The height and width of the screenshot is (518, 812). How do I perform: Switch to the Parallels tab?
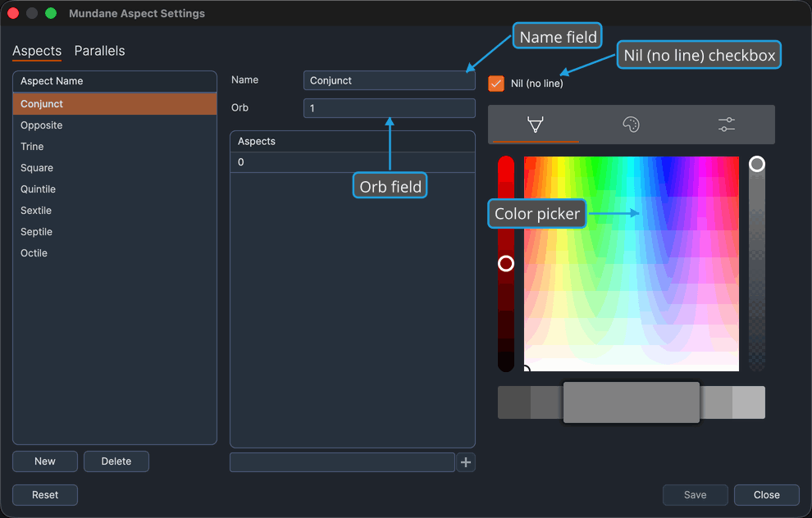[x=99, y=51]
